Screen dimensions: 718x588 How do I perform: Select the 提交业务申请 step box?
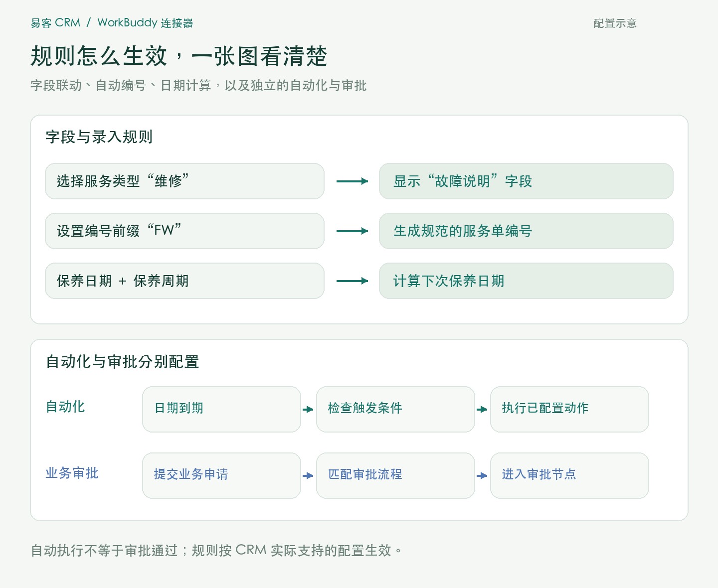pos(221,475)
